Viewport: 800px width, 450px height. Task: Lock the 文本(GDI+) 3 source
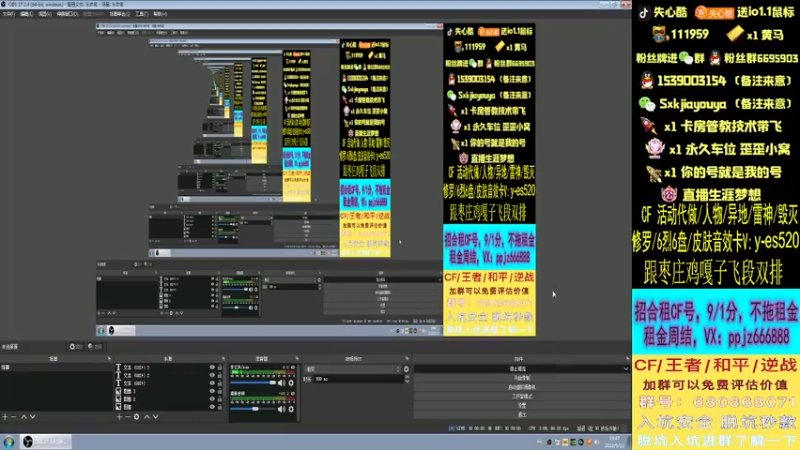[x=220, y=367]
